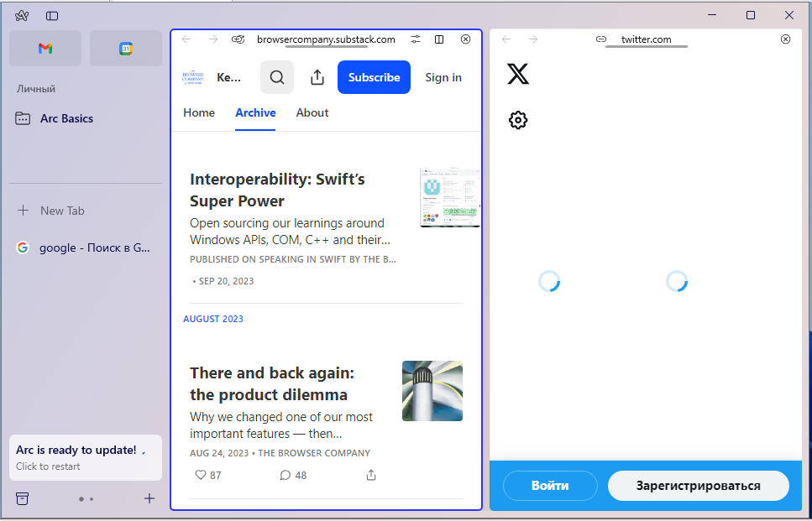The image size is (812, 521).
Task: Open the About tab
Action: click(x=312, y=112)
